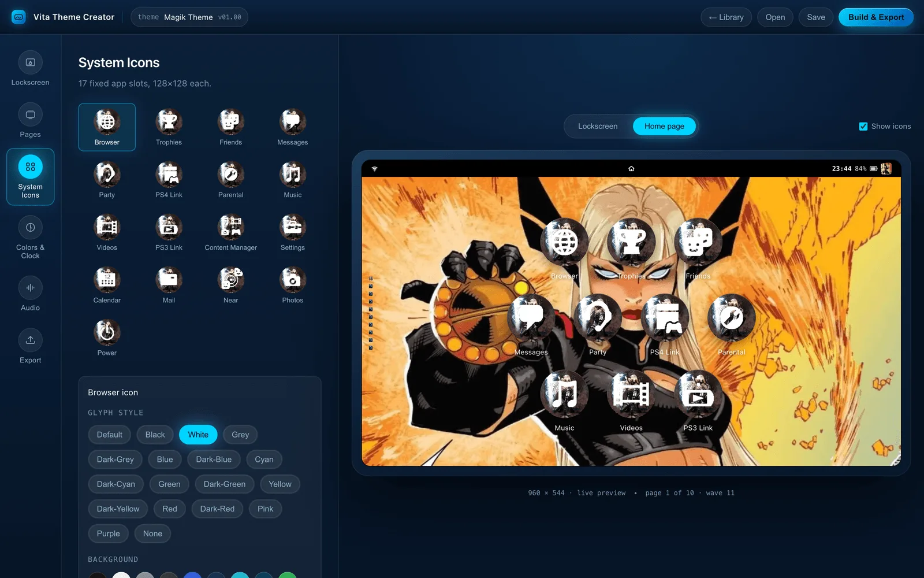Image resolution: width=924 pixels, height=578 pixels.
Task: Pick the green background swatch
Action: pyautogui.click(x=287, y=575)
